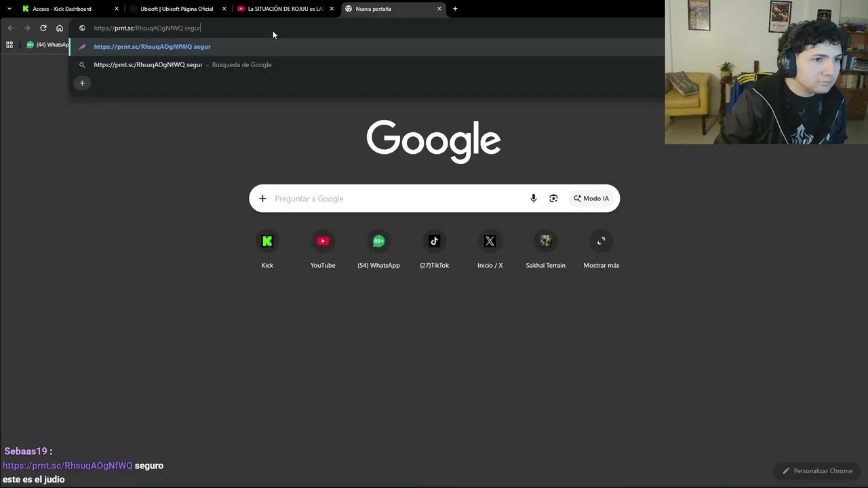Click the globe icon in the address bar
Viewport: 868px width, 488px height.
[x=82, y=28]
